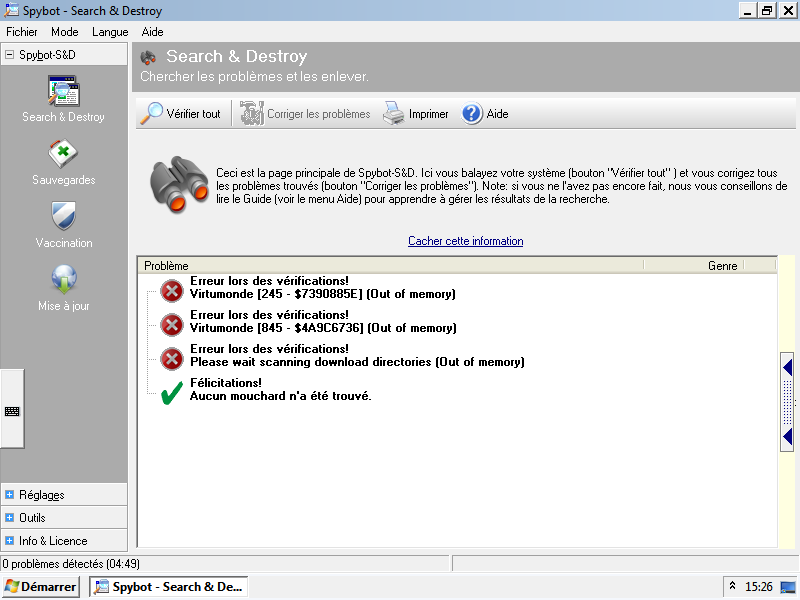Click the keyboard icon on sidebar edge
The height and width of the screenshot is (600, 800).
tap(12, 411)
